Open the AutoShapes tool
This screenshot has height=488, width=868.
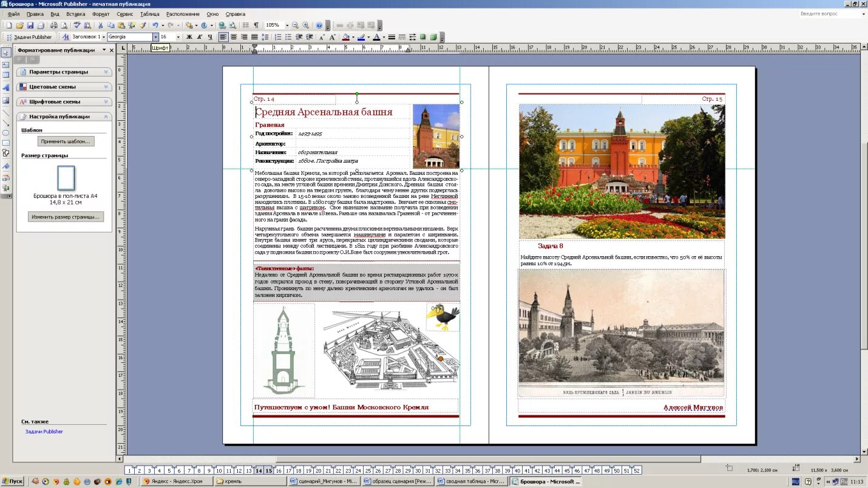point(6,154)
